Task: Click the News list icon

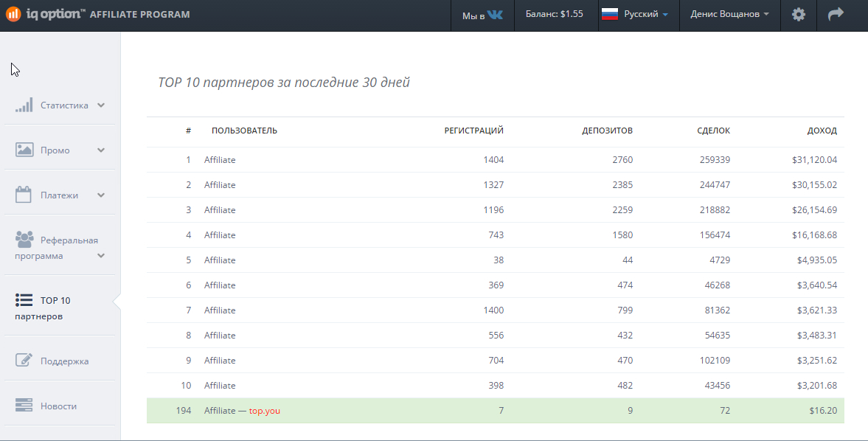Action: (x=24, y=406)
